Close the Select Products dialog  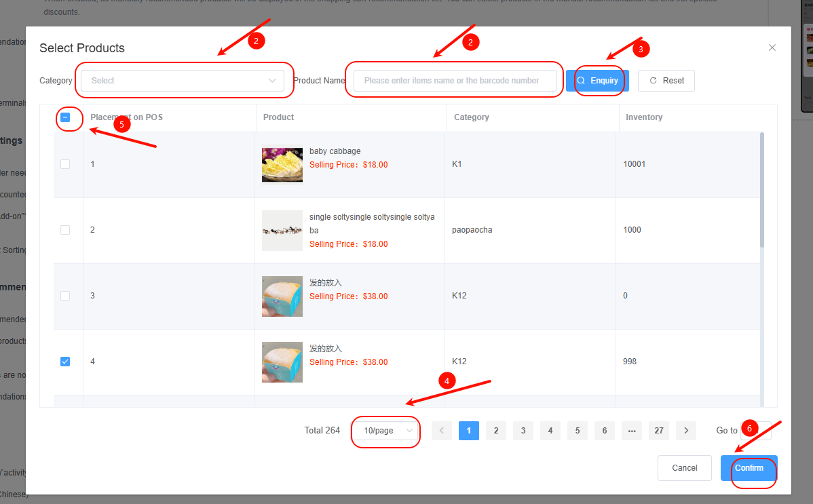tap(772, 47)
